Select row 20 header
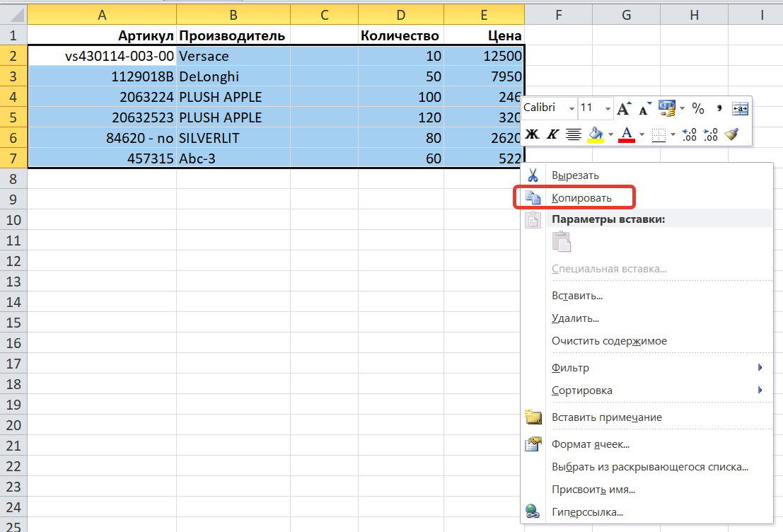 (x=13, y=425)
